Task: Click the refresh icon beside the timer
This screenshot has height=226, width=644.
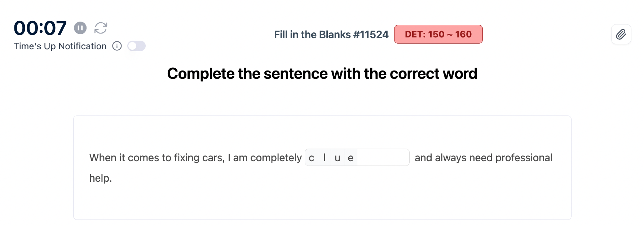Action: point(101,28)
